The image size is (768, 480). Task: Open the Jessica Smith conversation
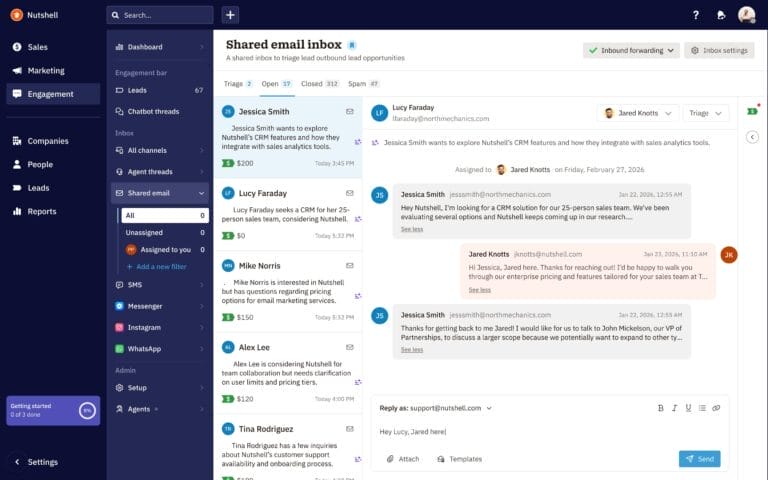288,138
